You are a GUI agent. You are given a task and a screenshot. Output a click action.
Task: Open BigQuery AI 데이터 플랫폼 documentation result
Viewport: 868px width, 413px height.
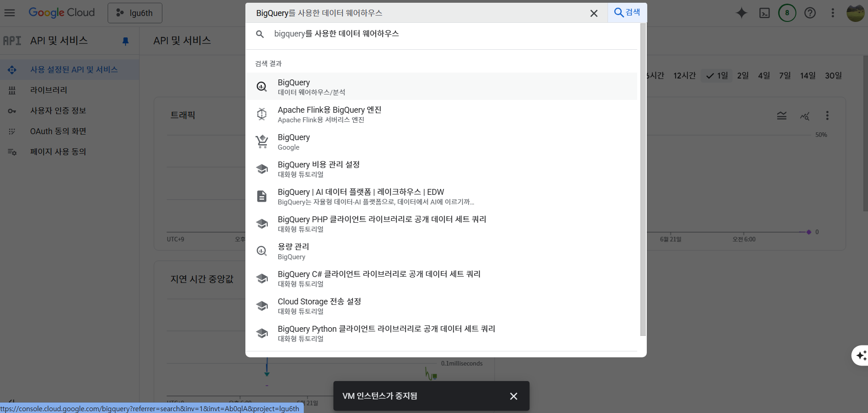point(441,196)
